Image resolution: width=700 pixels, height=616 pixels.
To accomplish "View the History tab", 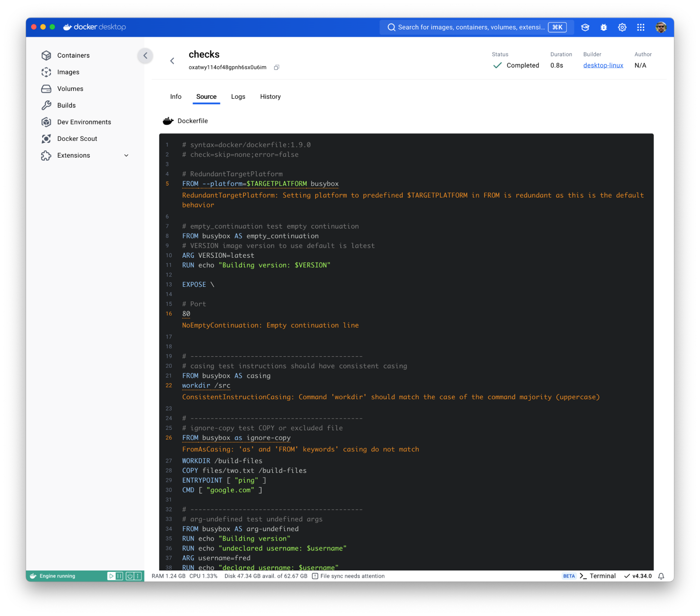I will (x=270, y=97).
